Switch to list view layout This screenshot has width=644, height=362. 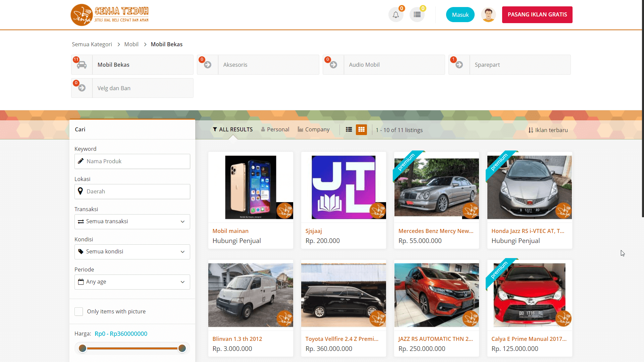[349, 129]
